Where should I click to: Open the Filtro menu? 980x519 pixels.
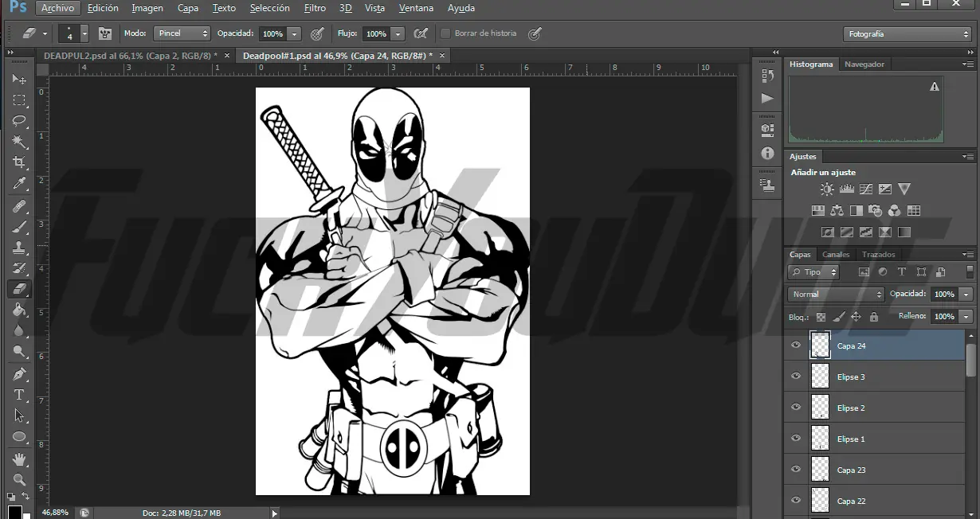tap(315, 8)
